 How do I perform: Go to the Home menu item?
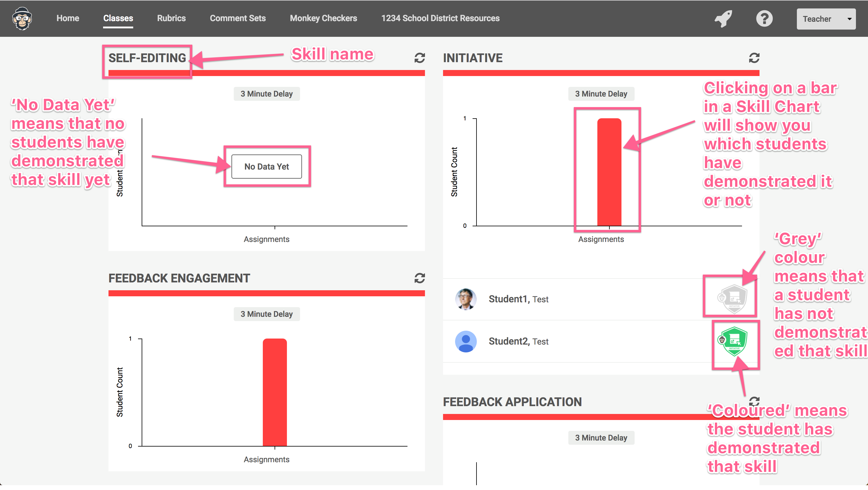pyautogui.click(x=68, y=18)
